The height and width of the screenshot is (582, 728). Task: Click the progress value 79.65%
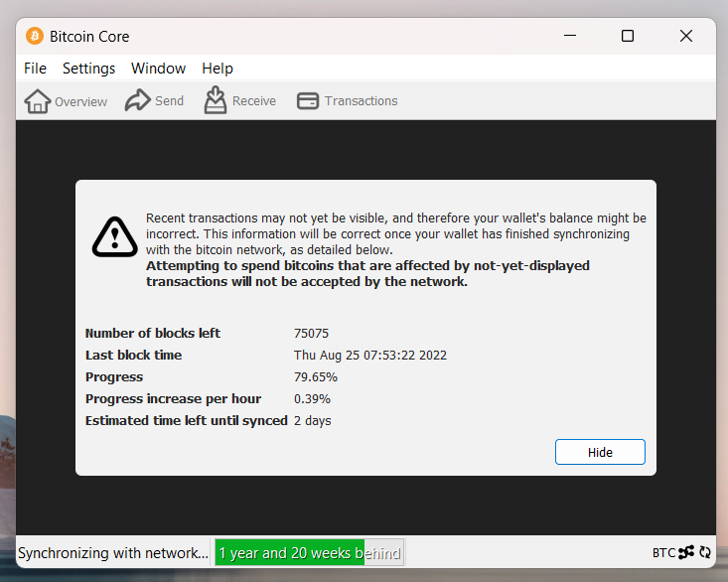coord(315,376)
